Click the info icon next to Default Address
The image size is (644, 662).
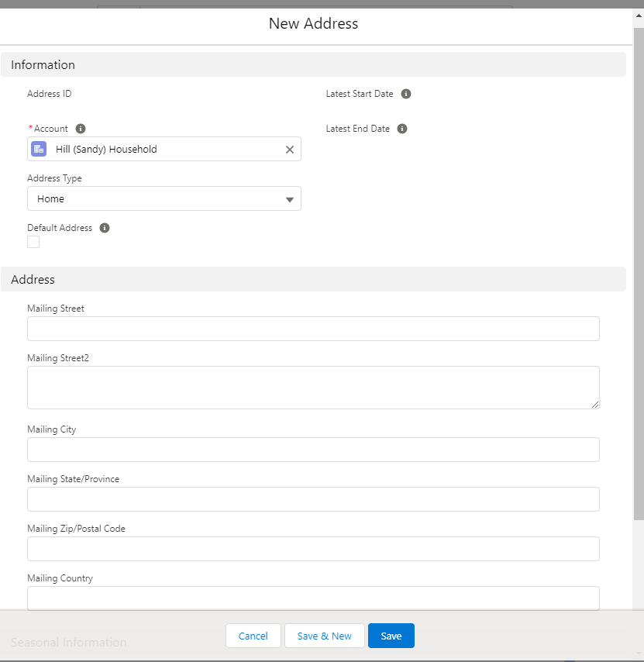pyautogui.click(x=105, y=227)
